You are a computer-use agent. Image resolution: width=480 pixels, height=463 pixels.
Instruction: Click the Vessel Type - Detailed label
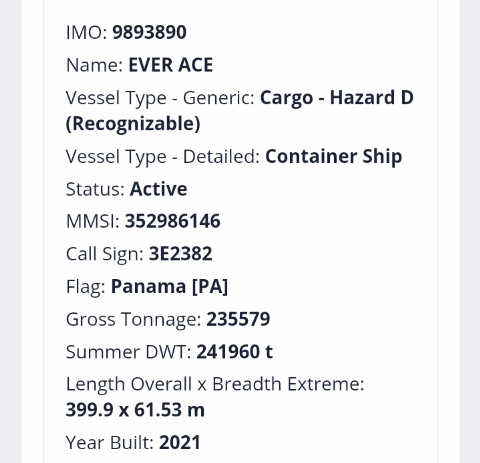(163, 157)
